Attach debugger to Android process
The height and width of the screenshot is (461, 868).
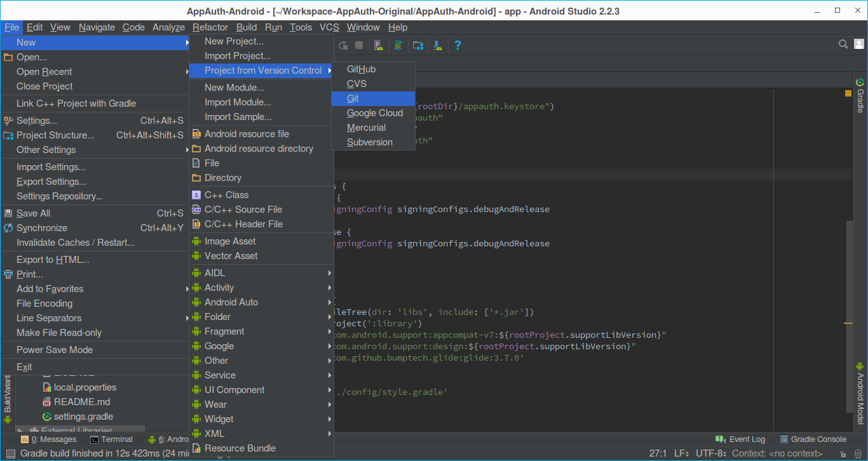point(438,45)
